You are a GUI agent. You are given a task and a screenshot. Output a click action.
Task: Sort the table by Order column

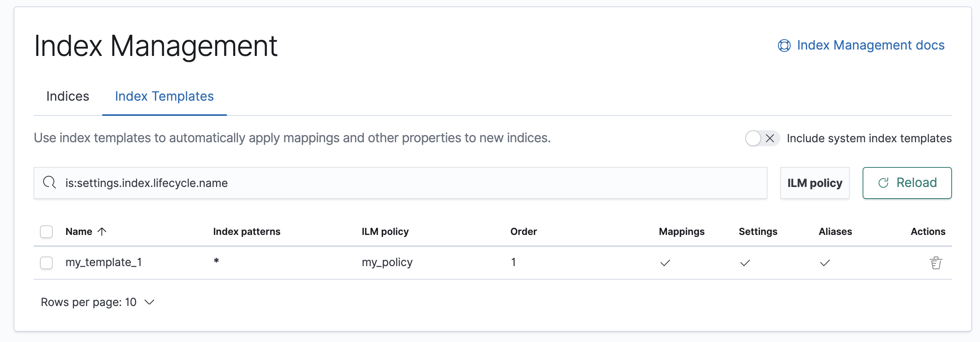[524, 232]
